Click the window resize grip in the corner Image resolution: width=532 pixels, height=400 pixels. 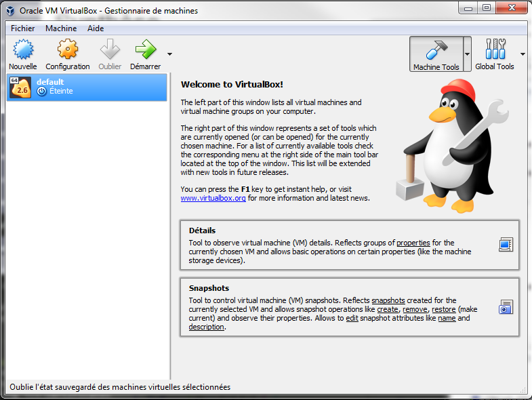tap(523, 391)
